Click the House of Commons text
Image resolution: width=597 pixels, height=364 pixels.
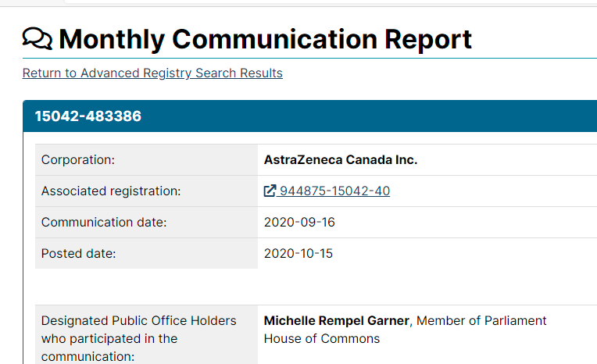322,339
